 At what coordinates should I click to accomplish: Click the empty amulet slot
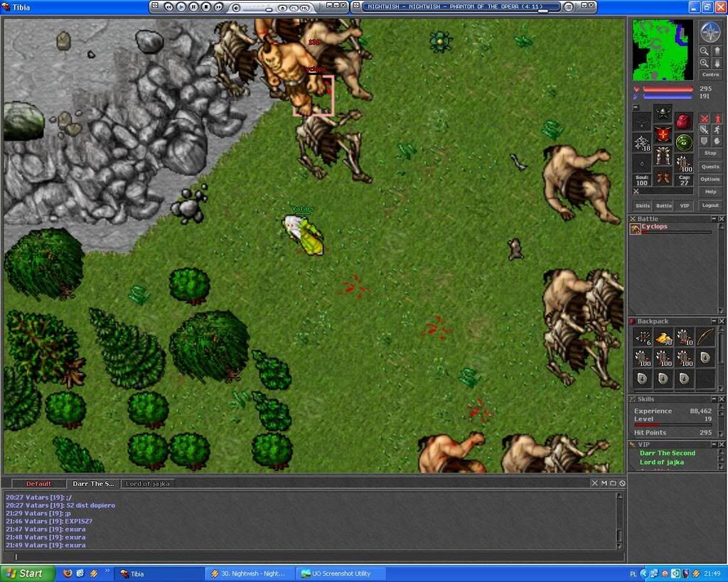coord(642,122)
